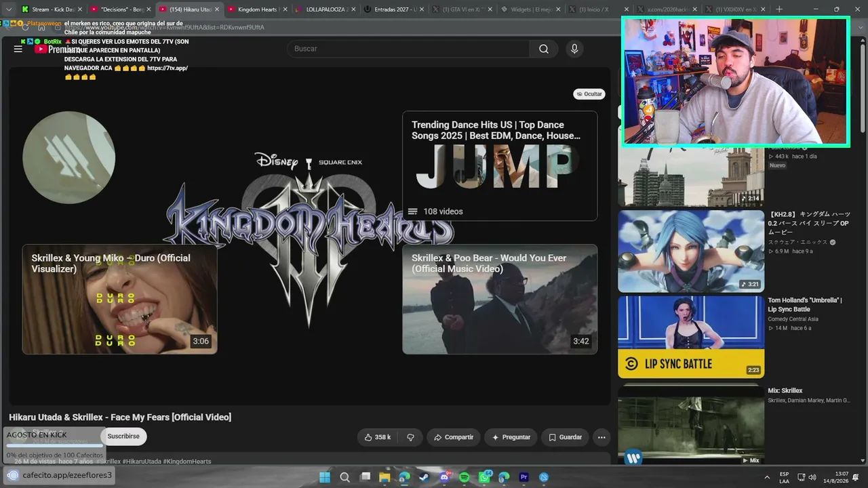Switch to the Kingdom Hearts tab
This screenshot has width=868, height=488.
point(257,9)
